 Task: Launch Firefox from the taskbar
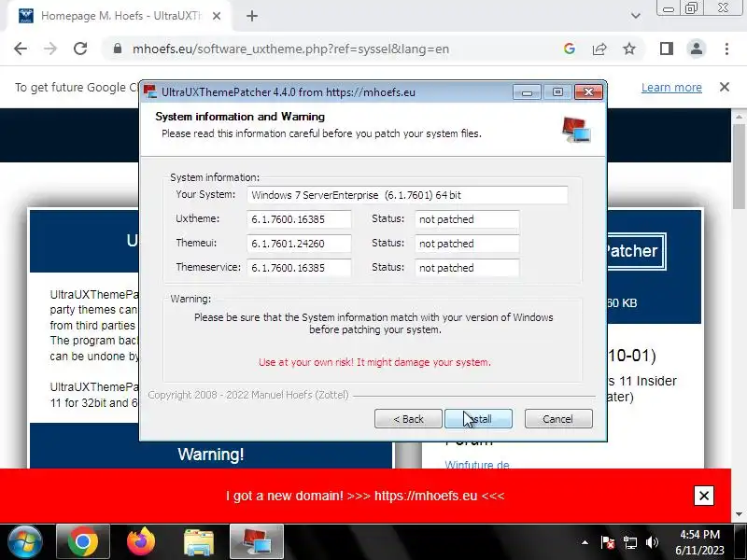(141, 542)
